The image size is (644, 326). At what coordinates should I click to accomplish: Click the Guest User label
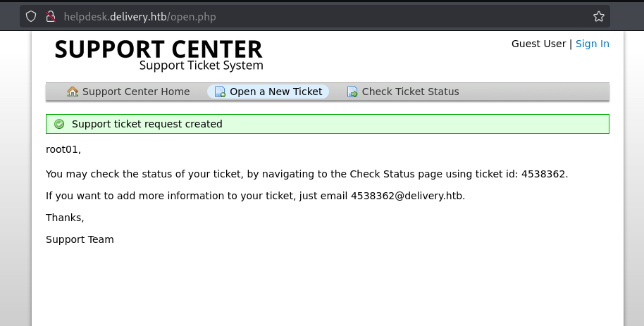[x=538, y=44]
